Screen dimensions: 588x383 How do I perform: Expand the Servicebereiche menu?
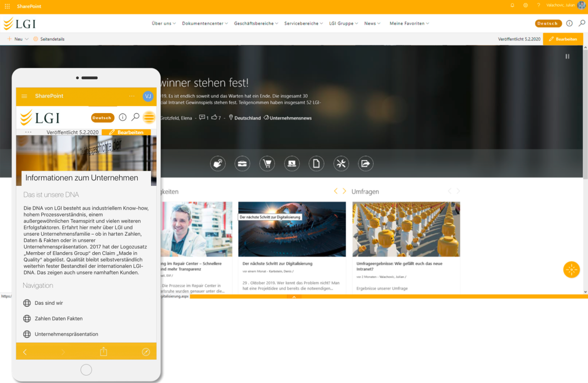point(304,23)
